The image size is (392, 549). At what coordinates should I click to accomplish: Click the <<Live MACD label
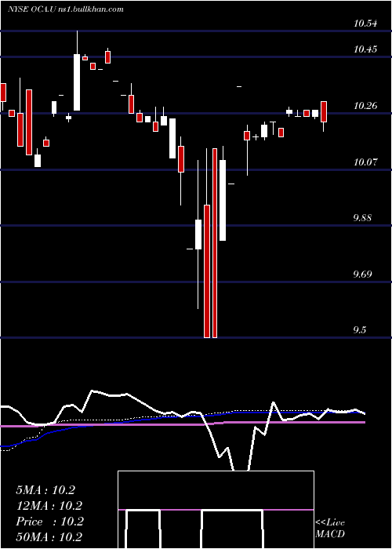click(330, 528)
